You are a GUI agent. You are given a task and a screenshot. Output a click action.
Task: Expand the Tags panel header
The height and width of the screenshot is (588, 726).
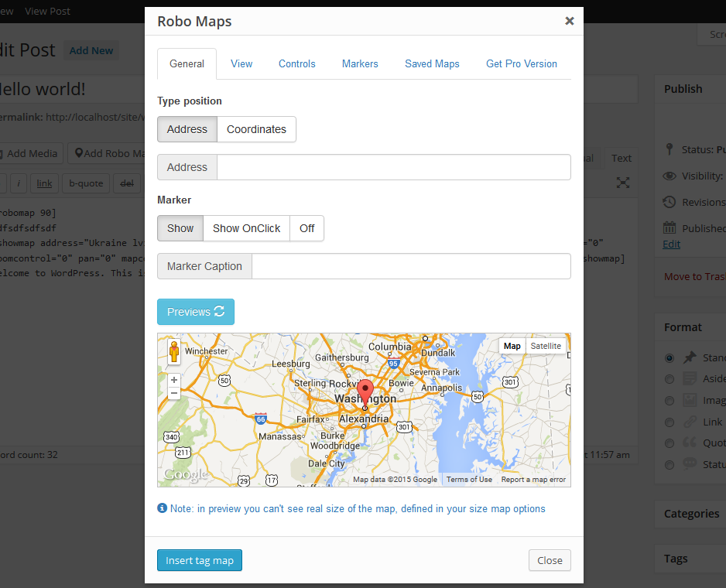[x=690, y=559]
